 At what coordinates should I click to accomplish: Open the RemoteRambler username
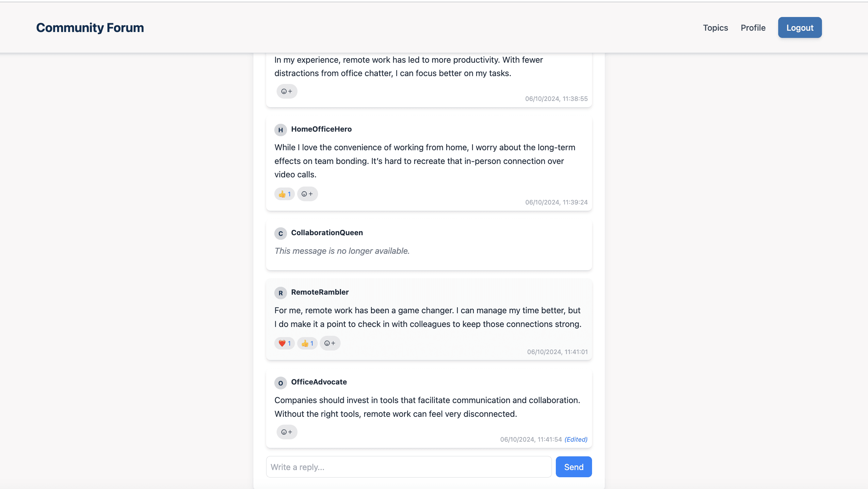[320, 292]
